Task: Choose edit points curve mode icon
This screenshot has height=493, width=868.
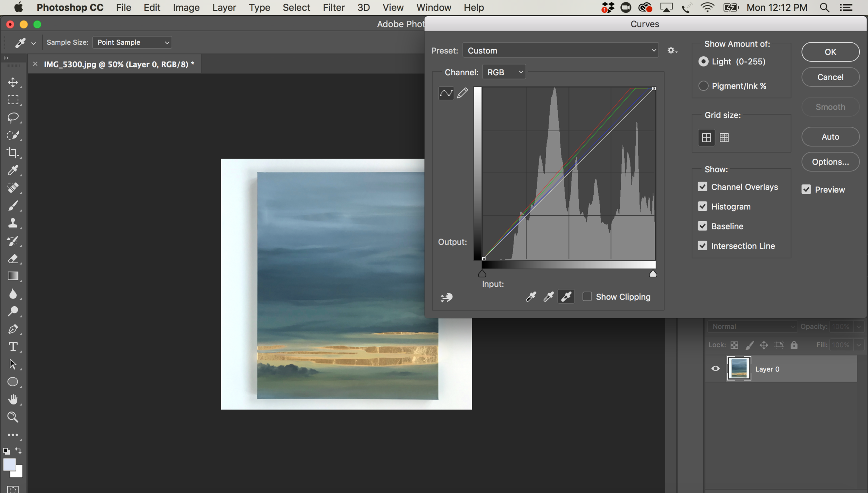Action: pos(446,93)
